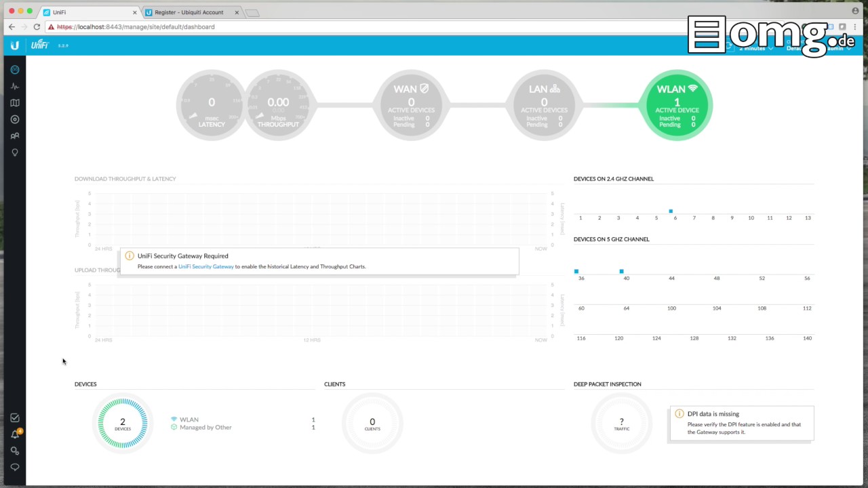Open the Clients section in the sidebar

(x=15, y=136)
